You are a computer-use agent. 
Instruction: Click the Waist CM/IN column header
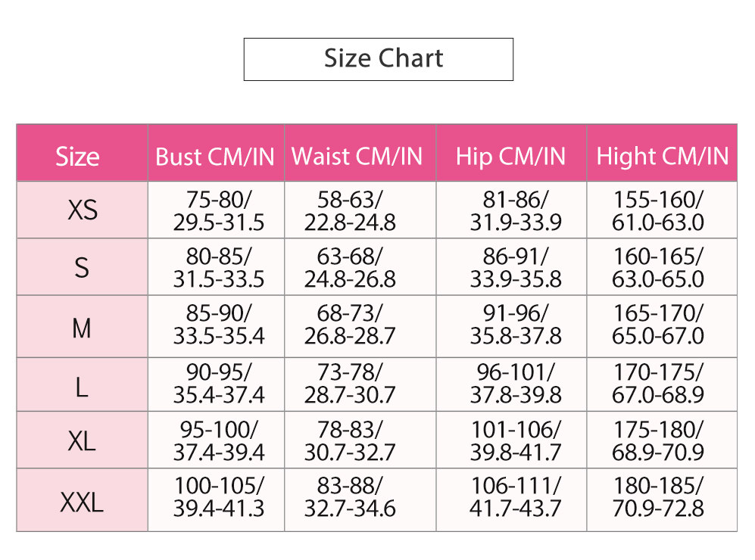360,153
